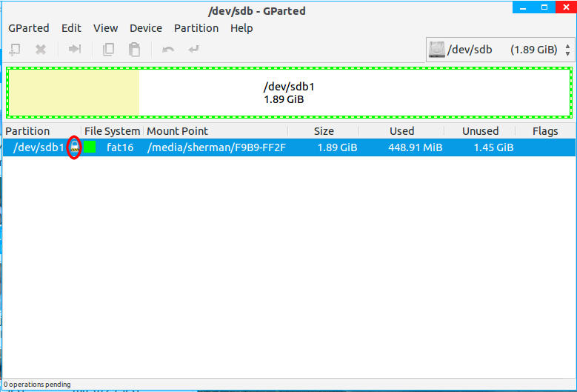The height and width of the screenshot is (392, 577).
Task: Open the GParted menu
Action: [x=28, y=28]
